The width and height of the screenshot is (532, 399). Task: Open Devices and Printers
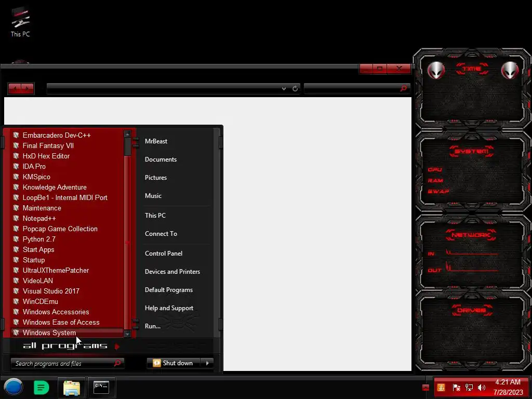(x=172, y=272)
